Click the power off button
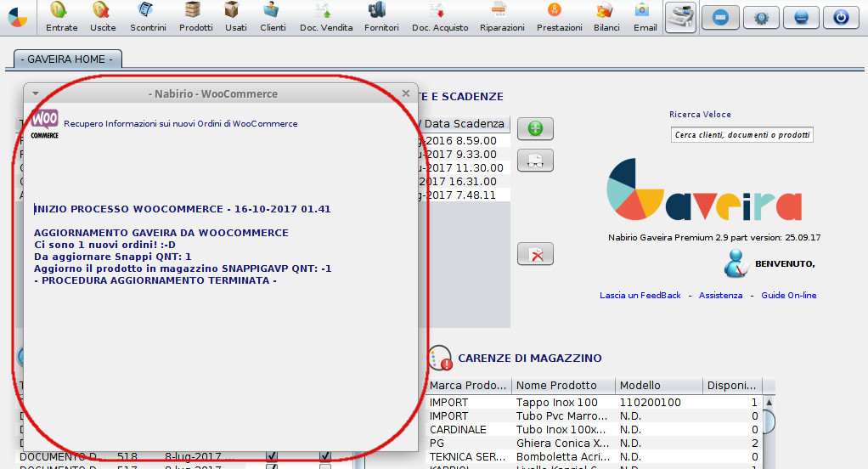Screen dimensions: 868x469 (x=841, y=18)
